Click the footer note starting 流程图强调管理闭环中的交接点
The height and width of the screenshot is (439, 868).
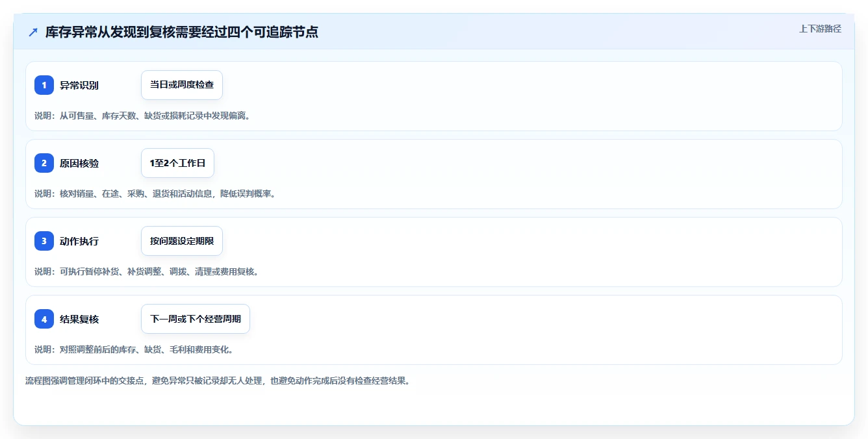tap(218, 381)
